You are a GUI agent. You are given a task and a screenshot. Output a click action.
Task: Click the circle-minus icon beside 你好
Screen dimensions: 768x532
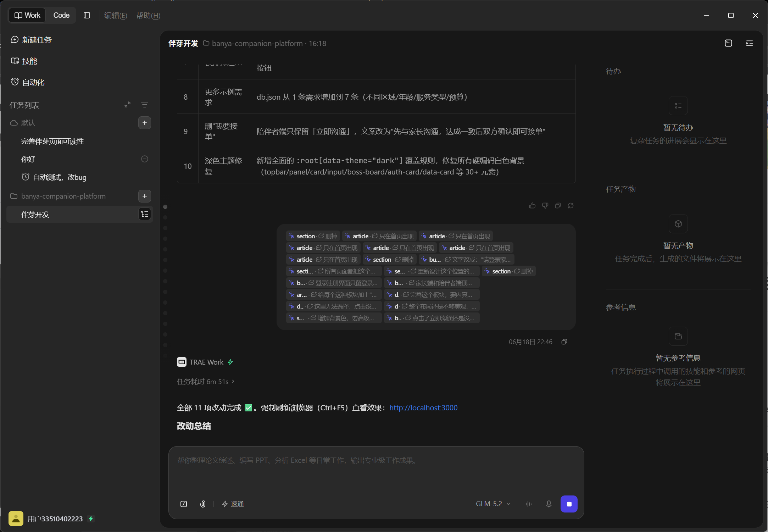click(x=145, y=159)
